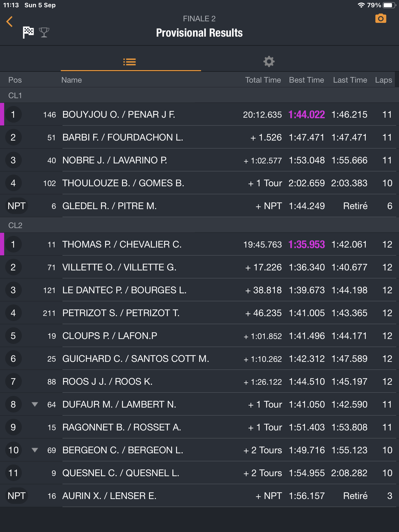Tap the Laps column header
Viewport: 399px width, 532px height.
(383, 80)
